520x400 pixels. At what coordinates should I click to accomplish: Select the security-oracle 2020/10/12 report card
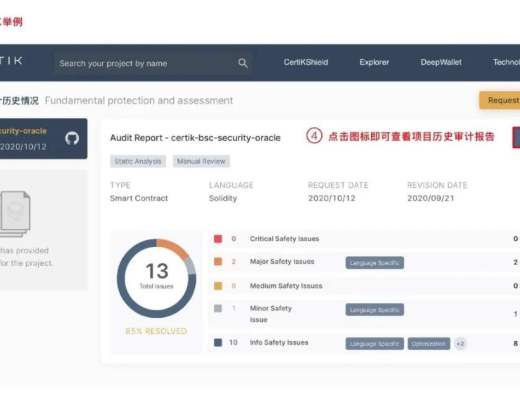point(44,138)
